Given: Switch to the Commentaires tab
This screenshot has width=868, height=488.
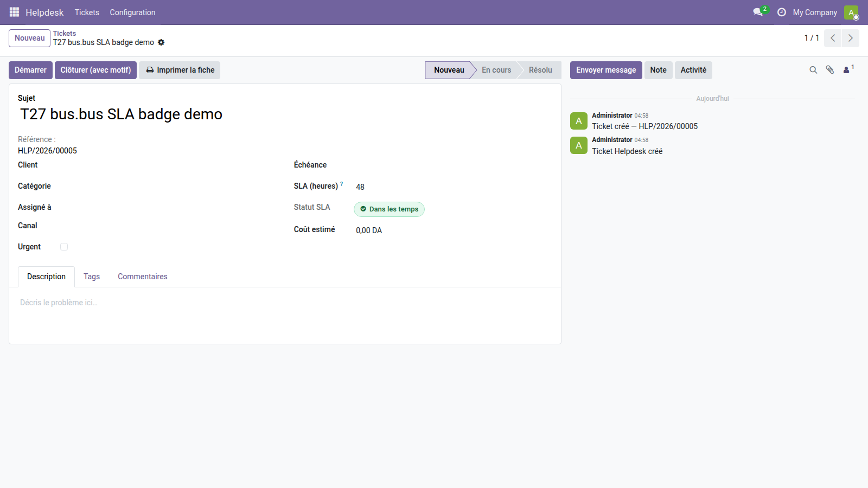Looking at the screenshot, I should (x=142, y=277).
